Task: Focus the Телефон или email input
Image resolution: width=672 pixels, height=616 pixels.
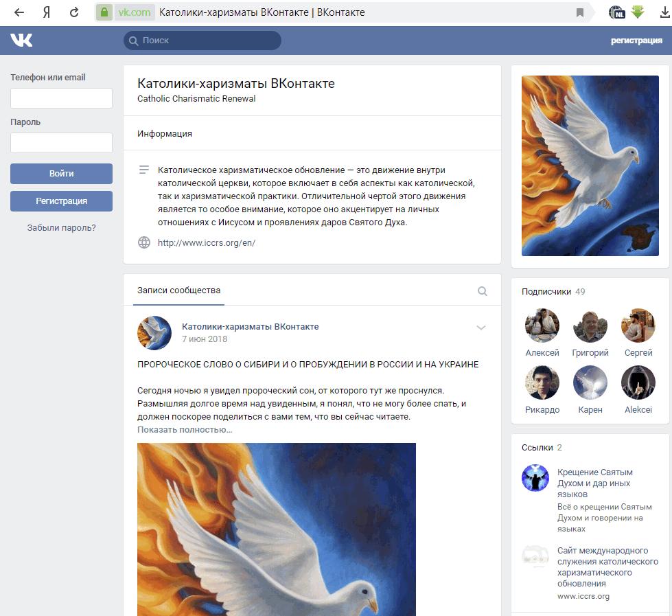Action: point(61,98)
